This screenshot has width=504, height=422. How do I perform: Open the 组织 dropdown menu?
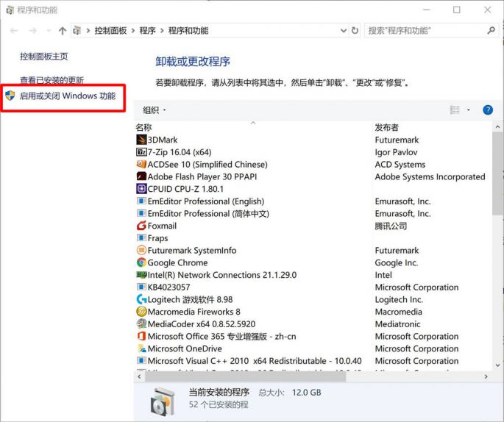155,110
